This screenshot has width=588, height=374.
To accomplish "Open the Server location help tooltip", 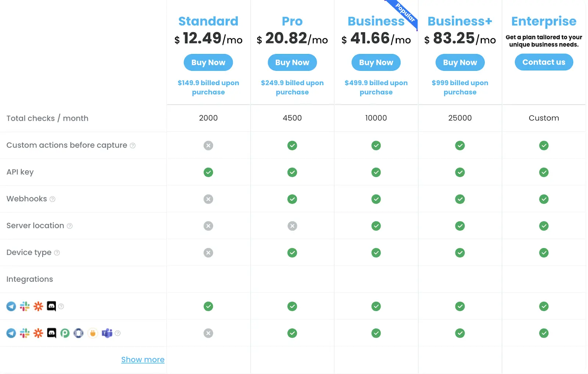I will coord(70,226).
